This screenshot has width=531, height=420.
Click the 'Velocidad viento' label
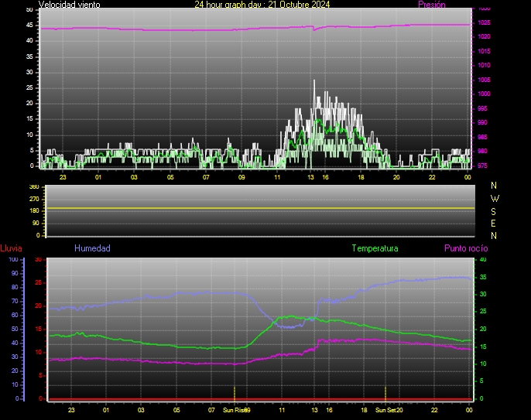pos(70,5)
